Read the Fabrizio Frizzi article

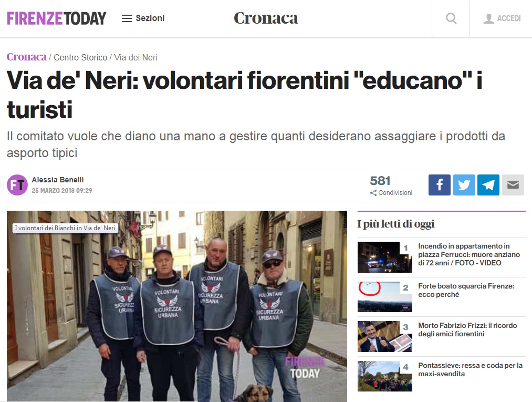[467, 329]
